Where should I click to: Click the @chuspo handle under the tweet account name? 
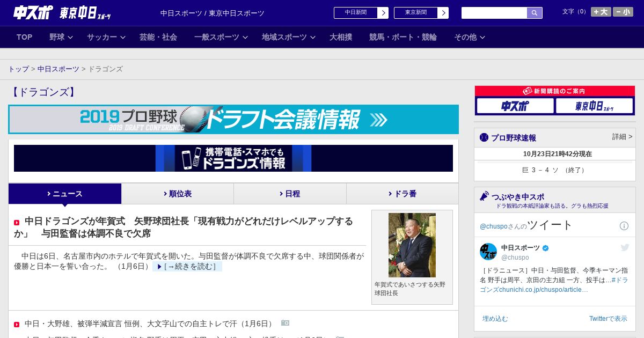point(515,258)
